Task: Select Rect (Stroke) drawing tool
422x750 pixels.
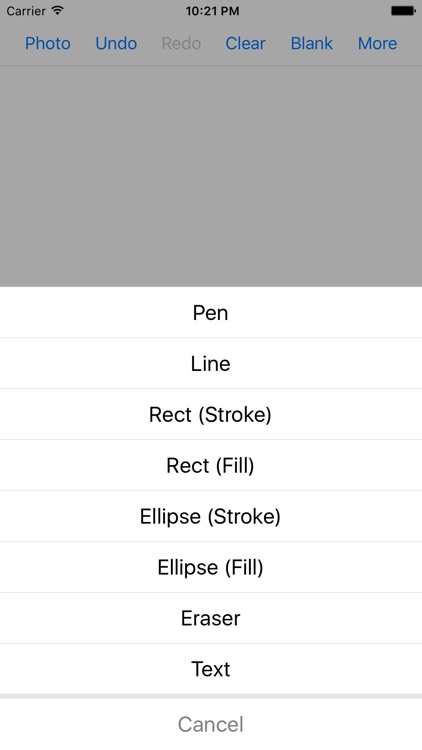Action: pos(211,414)
